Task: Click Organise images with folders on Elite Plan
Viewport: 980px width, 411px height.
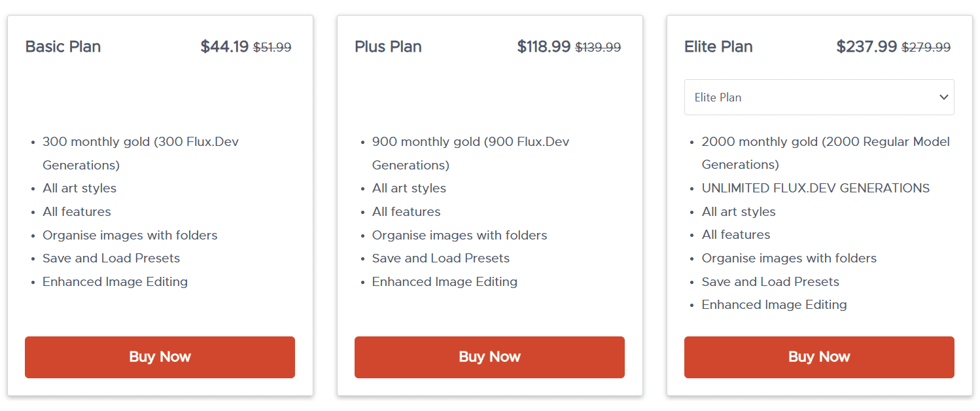Action: click(x=789, y=258)
